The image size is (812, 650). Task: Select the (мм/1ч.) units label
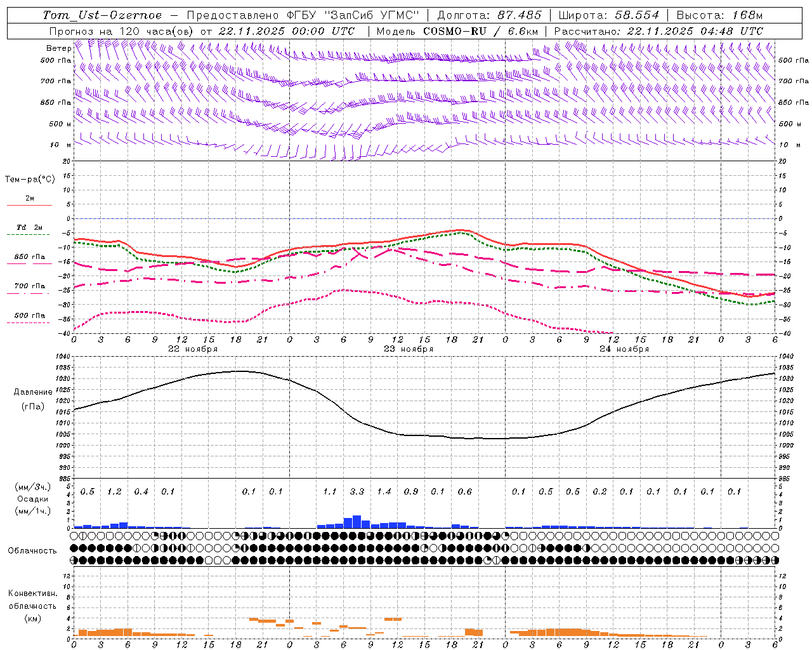pyautogui.click(x=32, y=511)
